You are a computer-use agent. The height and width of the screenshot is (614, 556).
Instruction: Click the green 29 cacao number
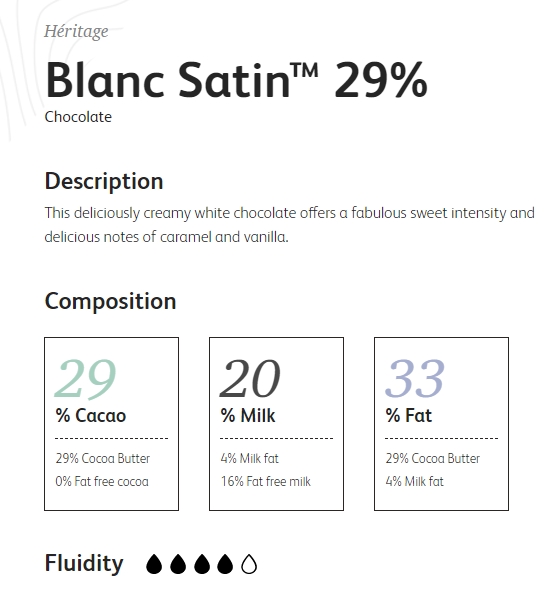point(85,379)
